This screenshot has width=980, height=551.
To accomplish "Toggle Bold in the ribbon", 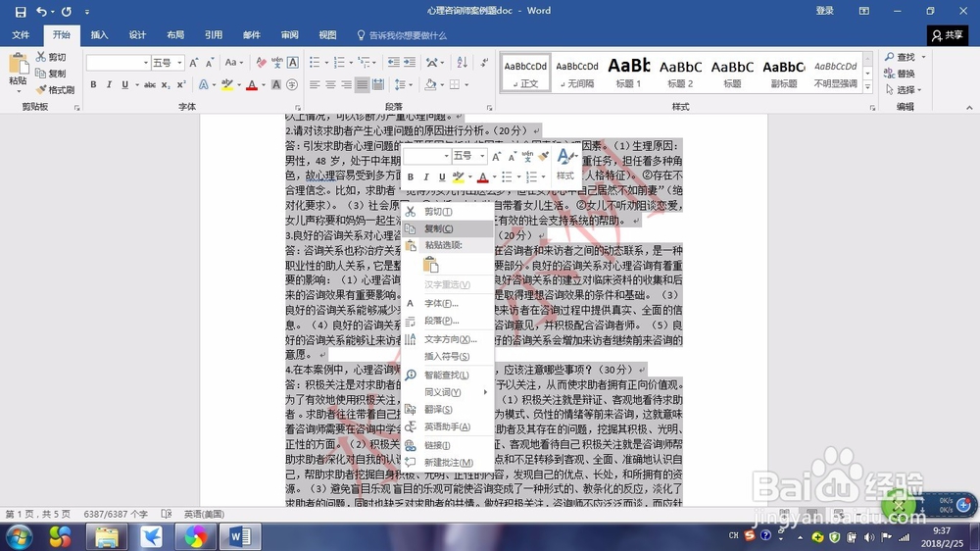I will pos(93,84).
